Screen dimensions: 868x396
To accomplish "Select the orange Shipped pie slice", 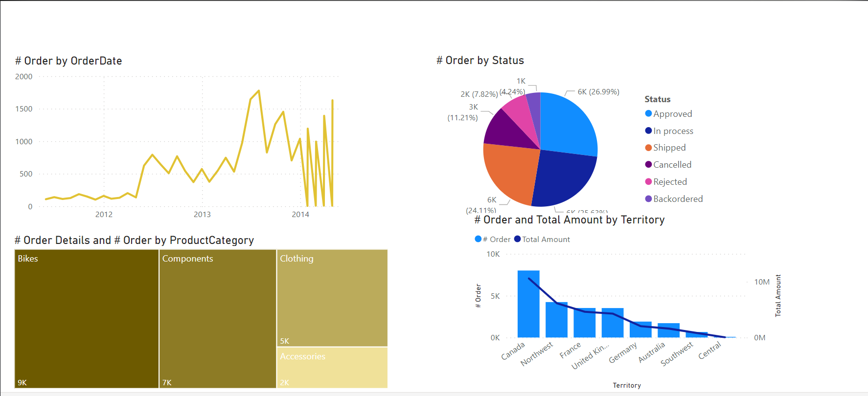I will click(509, 171).
